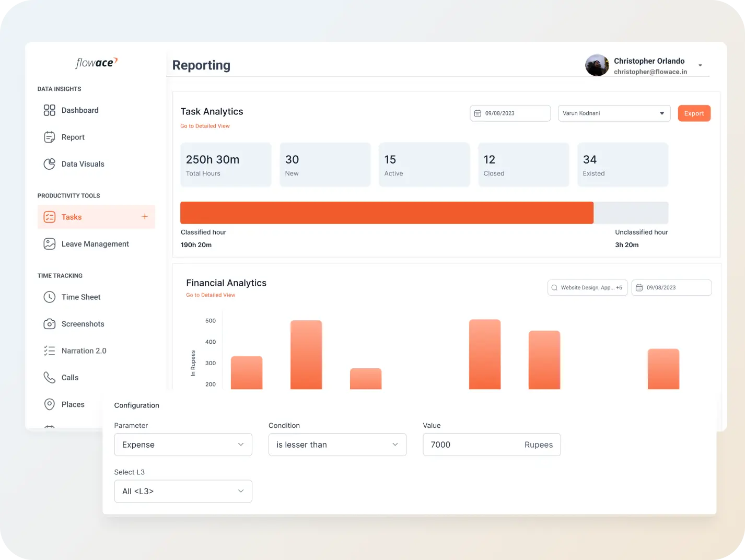Click the Value field showing 7000

point(470,445)
